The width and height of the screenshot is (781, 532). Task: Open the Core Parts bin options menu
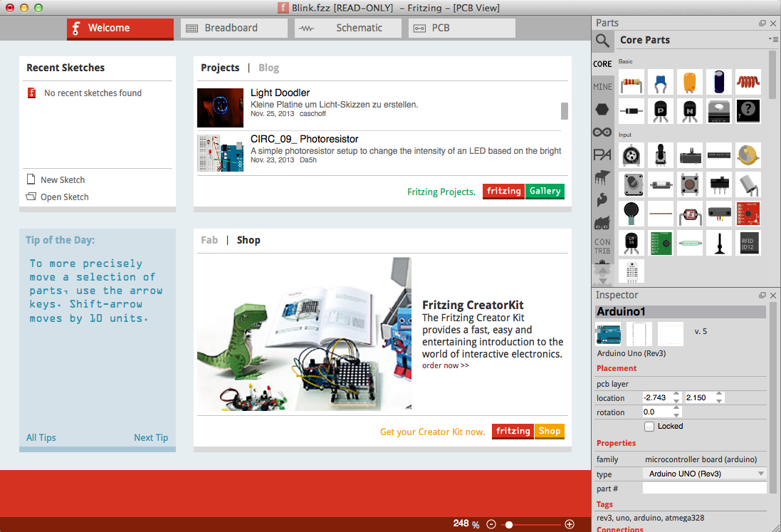click(773, 39)
